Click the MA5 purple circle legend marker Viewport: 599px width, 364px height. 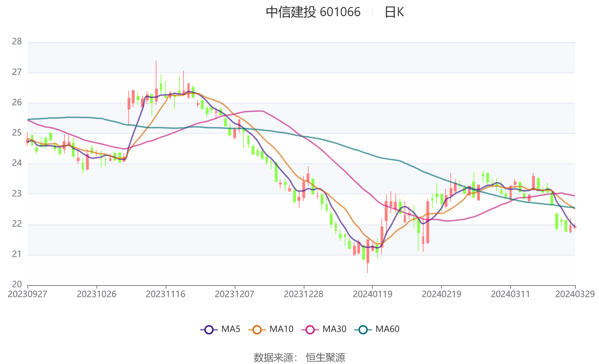209,330
